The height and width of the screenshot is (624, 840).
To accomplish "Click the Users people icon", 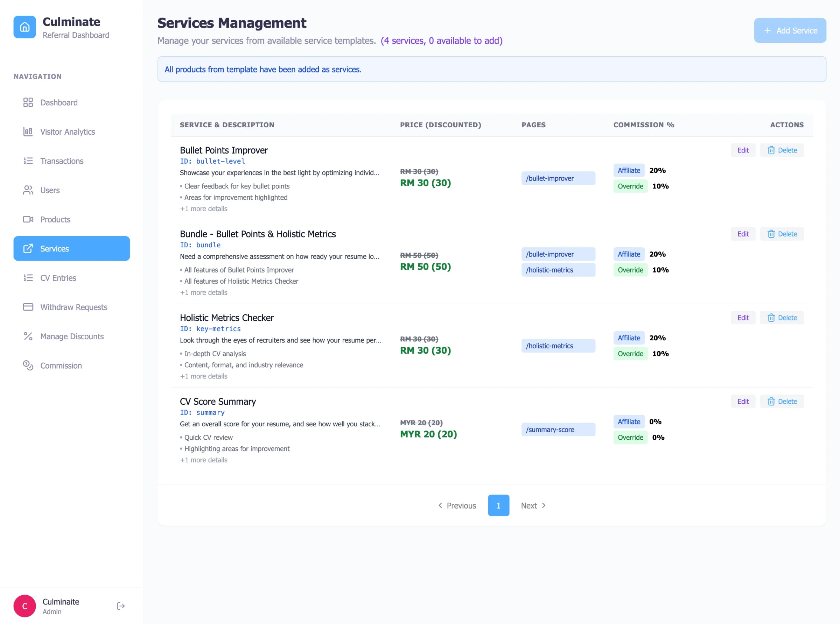I will (28, 190).
